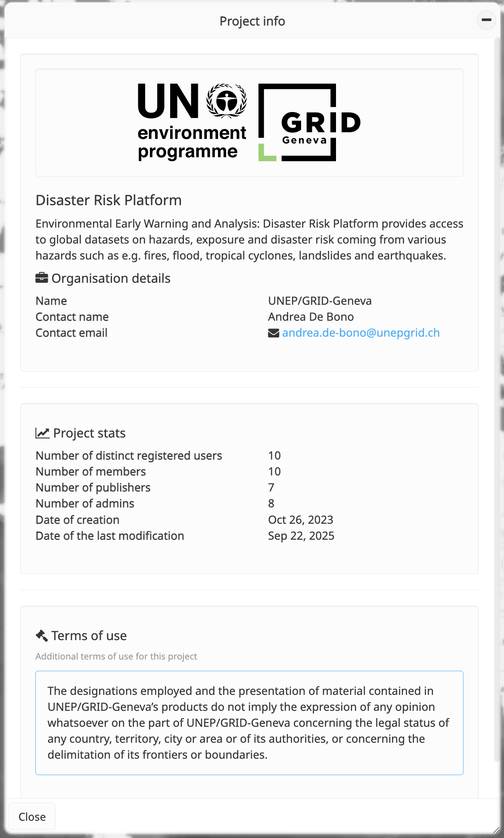
Task: Click the gavel icon beside Terms of use
Action: coord(42,636)
